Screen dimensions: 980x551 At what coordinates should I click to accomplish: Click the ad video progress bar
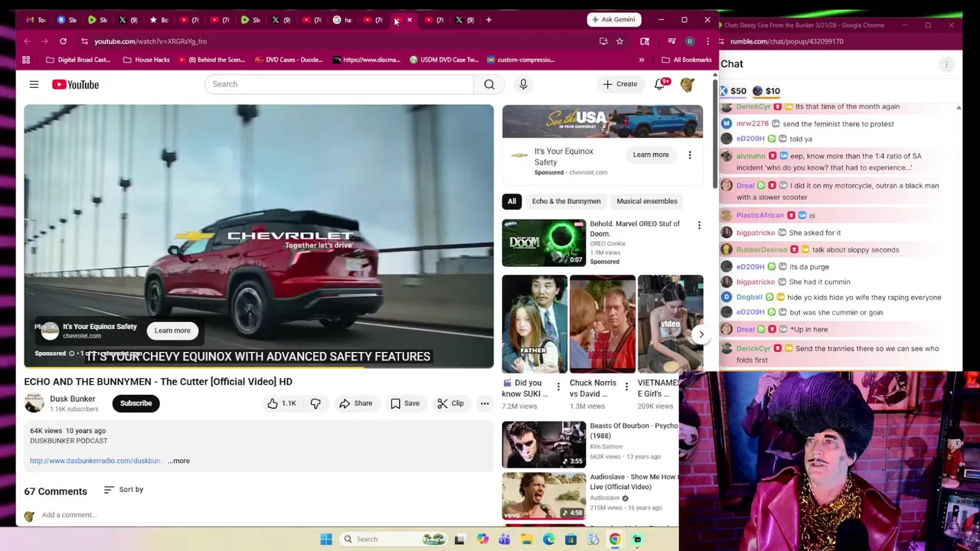point(259,367)
